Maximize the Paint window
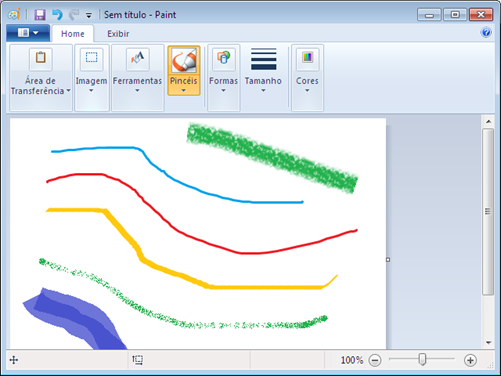This screenshot has width=501, height=376. (x=455, y=15)
